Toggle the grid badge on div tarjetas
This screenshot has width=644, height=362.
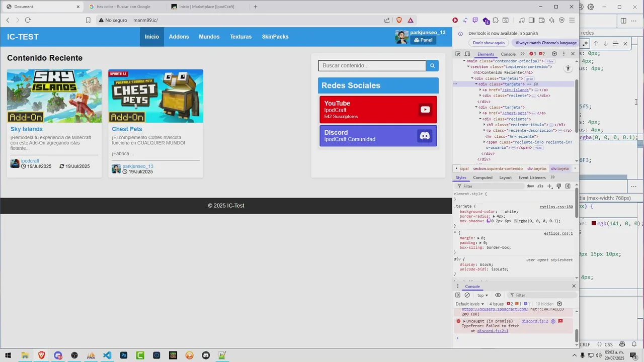(529, 78)
